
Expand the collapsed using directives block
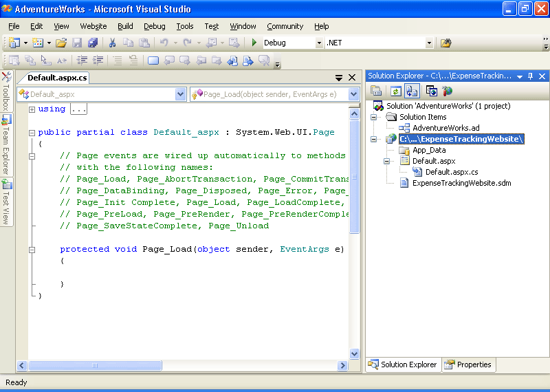(x=32, y=109)
